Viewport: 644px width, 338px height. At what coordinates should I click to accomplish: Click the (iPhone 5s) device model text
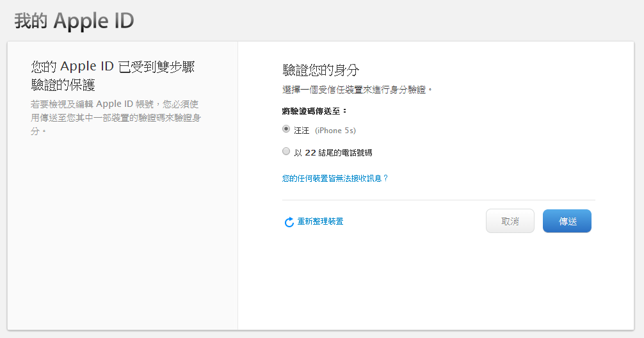tap(335, 131)
